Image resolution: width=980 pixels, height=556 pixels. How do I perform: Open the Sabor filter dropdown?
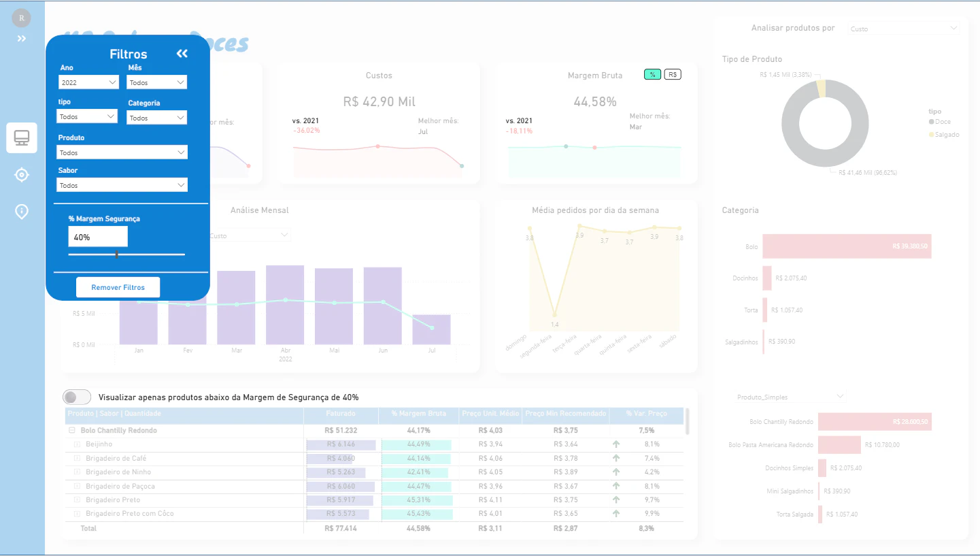pos(122,185)
